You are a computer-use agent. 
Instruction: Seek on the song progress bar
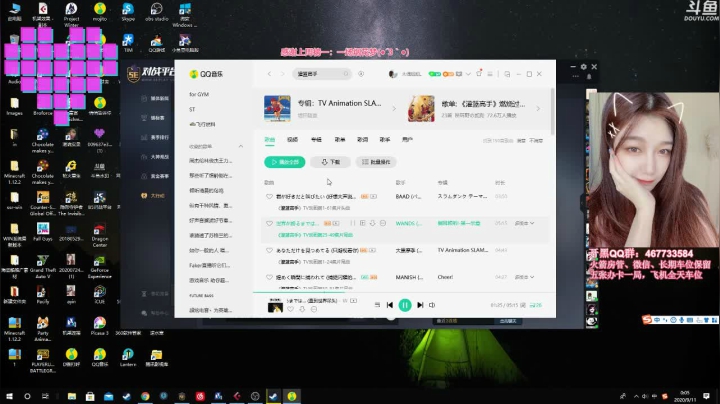point(404,292)
